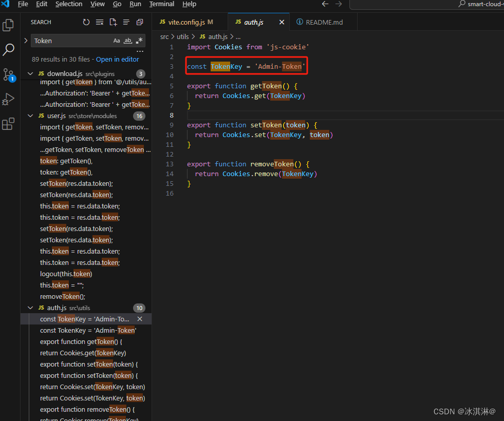Open the Run and Debug view
This screenshot has height=421, width=504.
(x=8, y=99)
